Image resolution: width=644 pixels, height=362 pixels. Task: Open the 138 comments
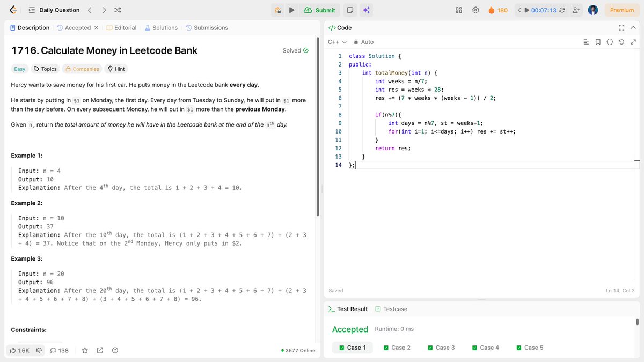coord(60,350)
